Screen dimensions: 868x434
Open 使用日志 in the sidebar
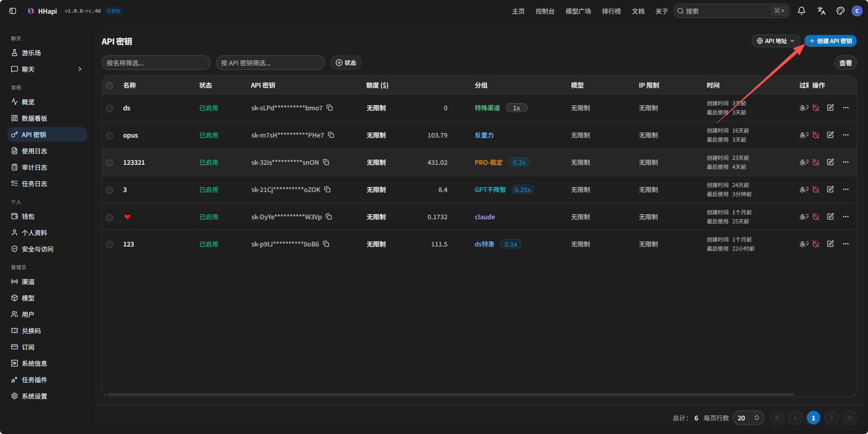pos(47,151)
